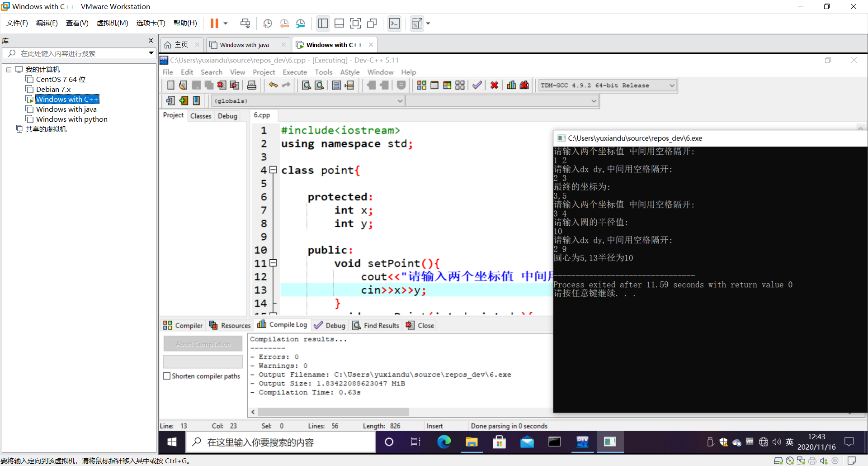868x466 pixels.
Task: Revert to snapshot using VMware toolbar icon
Action: tap(284, 23)
